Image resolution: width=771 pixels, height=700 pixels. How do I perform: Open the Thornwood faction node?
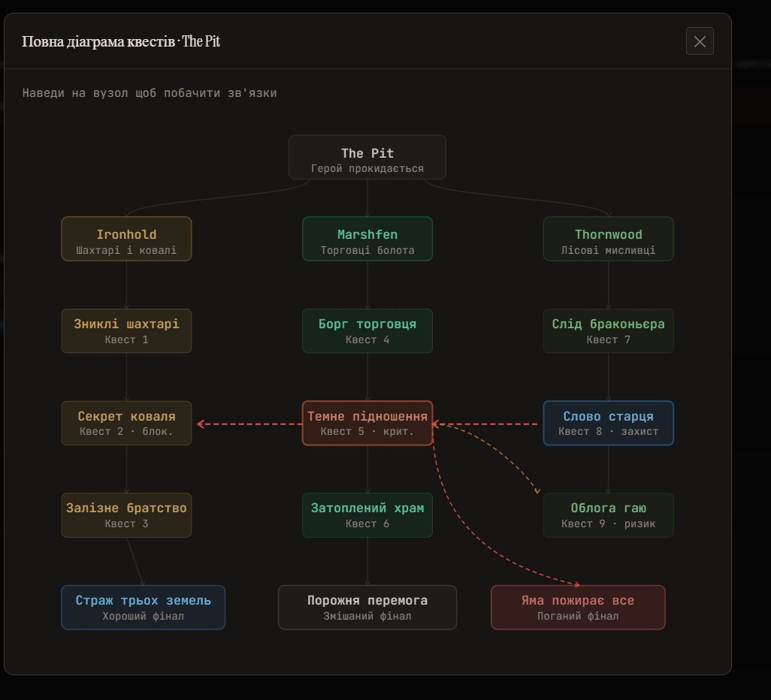(608, 239)
